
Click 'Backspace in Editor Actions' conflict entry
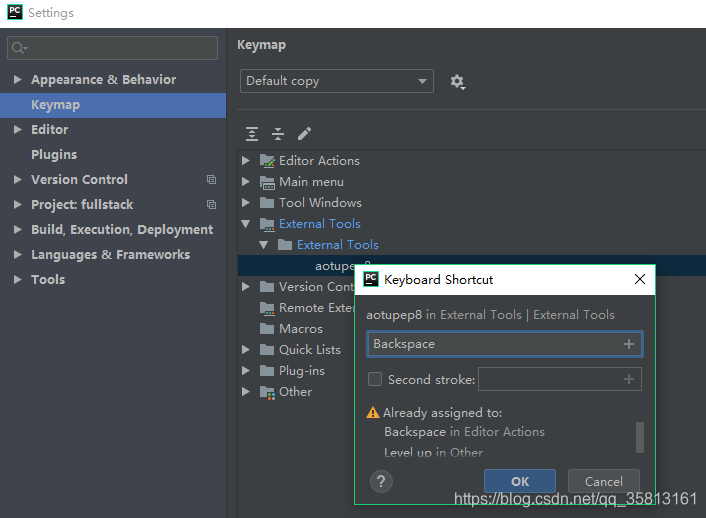pyautogui.click(x=464, y=432)
